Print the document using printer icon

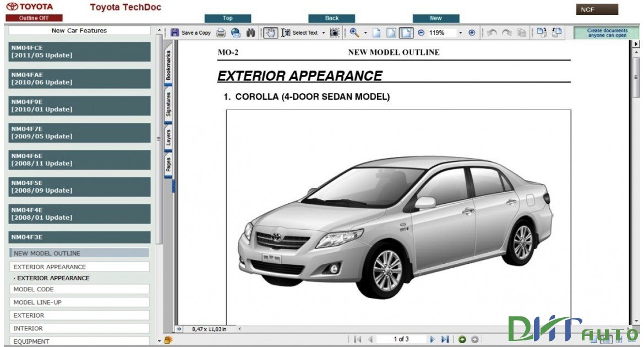coord(221,33)
